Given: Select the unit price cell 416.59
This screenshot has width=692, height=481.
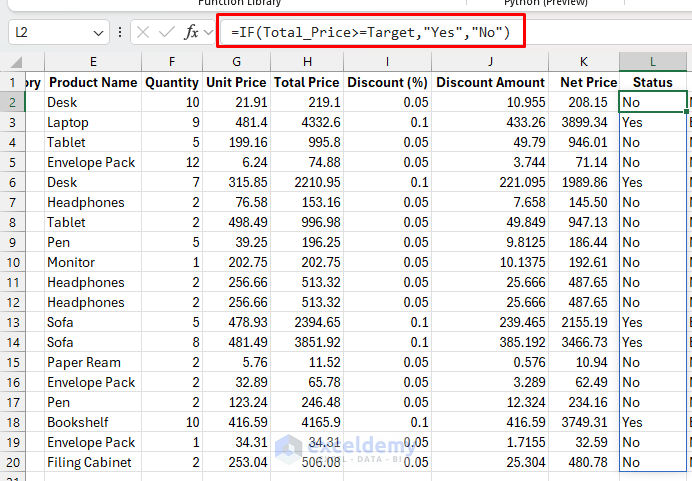Looking at the screenshot, I should click(237, 422).
